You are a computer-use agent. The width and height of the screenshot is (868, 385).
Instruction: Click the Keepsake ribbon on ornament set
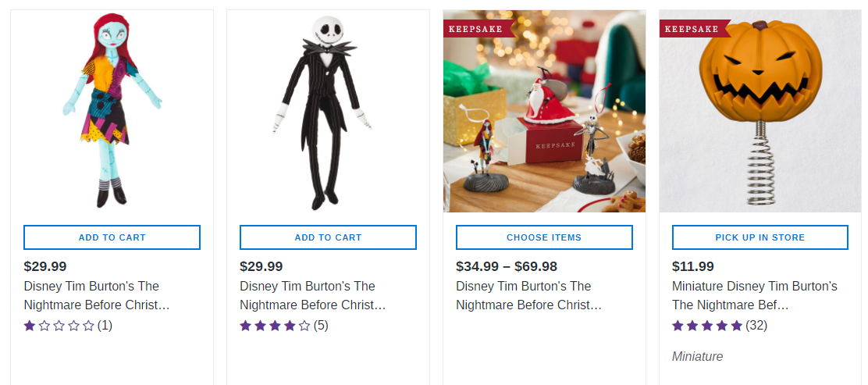click(475, 29)
